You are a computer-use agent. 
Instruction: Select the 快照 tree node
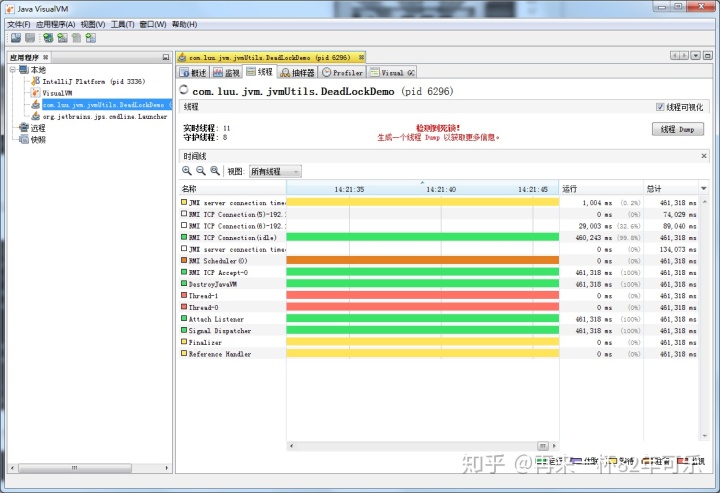[38, 140]
